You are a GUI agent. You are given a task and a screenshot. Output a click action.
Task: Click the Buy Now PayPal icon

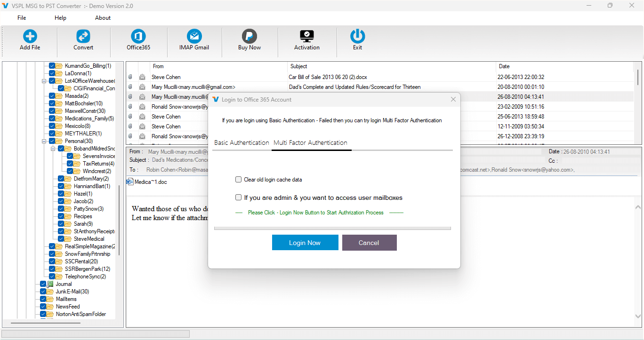[x=250, y=36]
